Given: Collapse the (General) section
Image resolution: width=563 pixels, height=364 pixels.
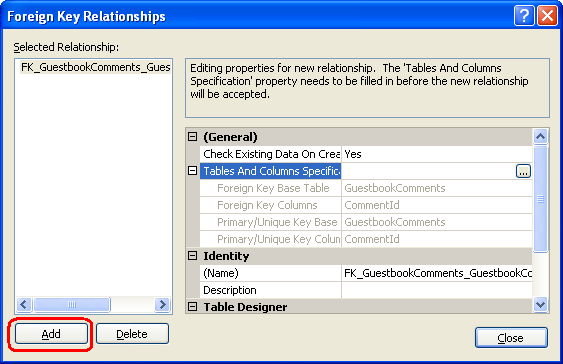Looking at the screenshot, I should tap(193, 137).
